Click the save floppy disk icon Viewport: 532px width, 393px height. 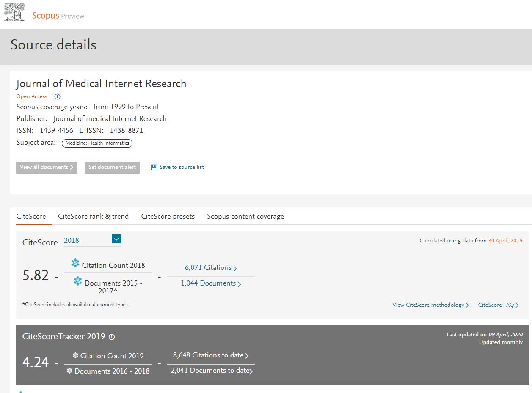pyautogui.click(x=154, y=168)
